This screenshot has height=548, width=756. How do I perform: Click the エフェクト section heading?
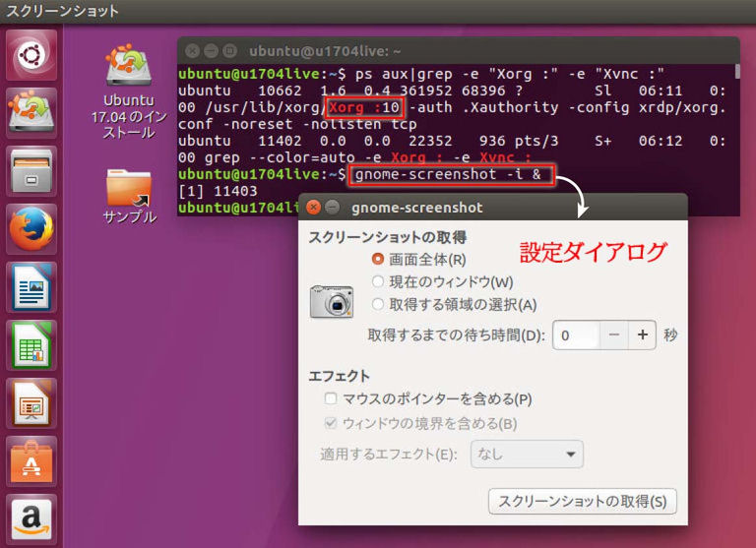(x=339, y=376)
